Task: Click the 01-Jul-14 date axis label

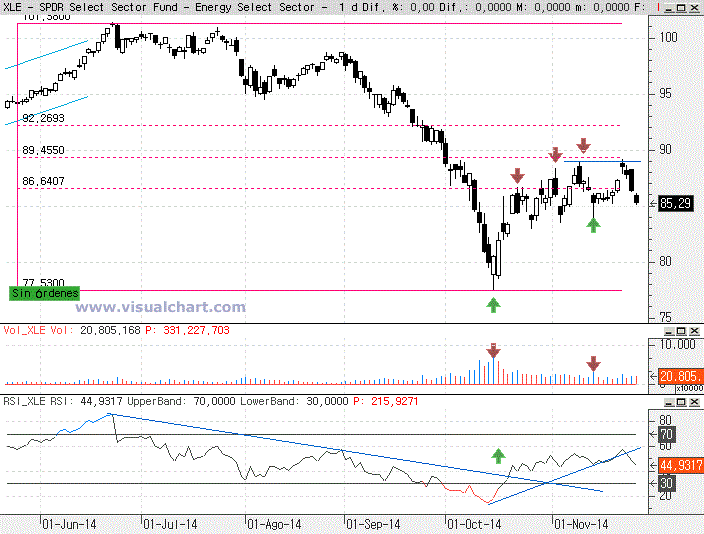Action: [x=170, y=524]
